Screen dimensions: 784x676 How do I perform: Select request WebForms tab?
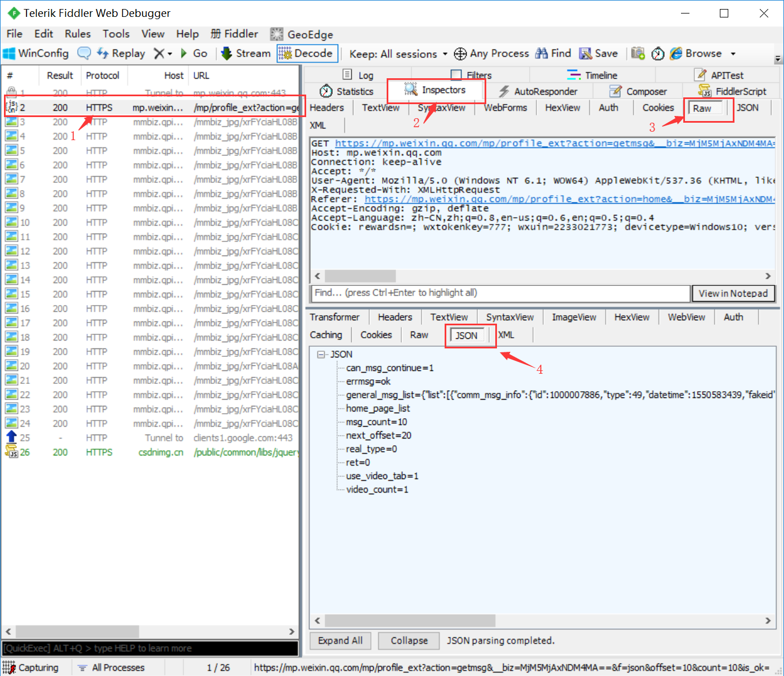(505, 108)
